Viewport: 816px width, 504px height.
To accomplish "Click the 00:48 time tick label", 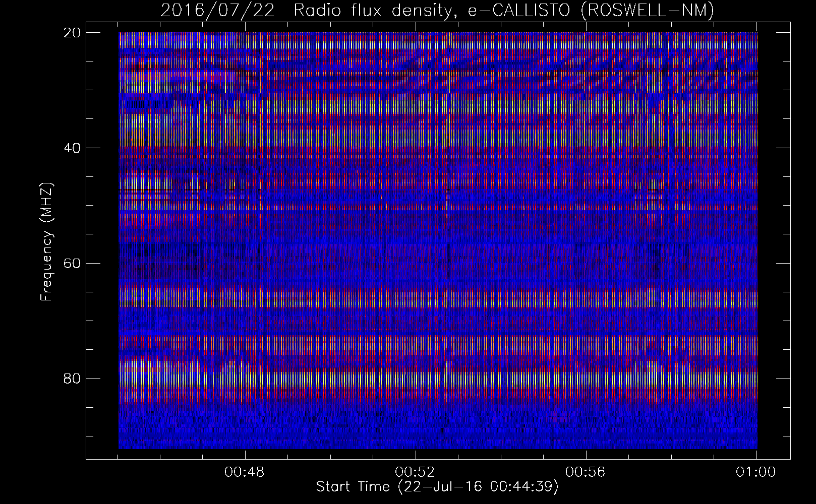I will 245,472.
